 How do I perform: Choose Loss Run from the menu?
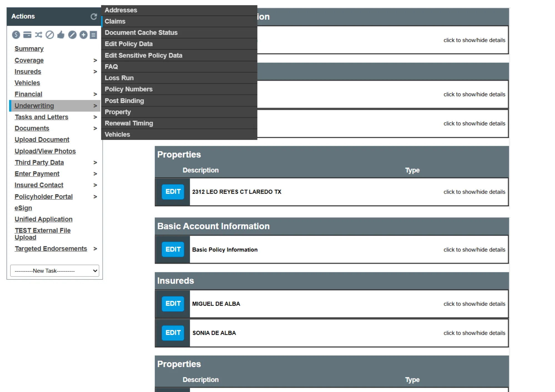(119, 78)
